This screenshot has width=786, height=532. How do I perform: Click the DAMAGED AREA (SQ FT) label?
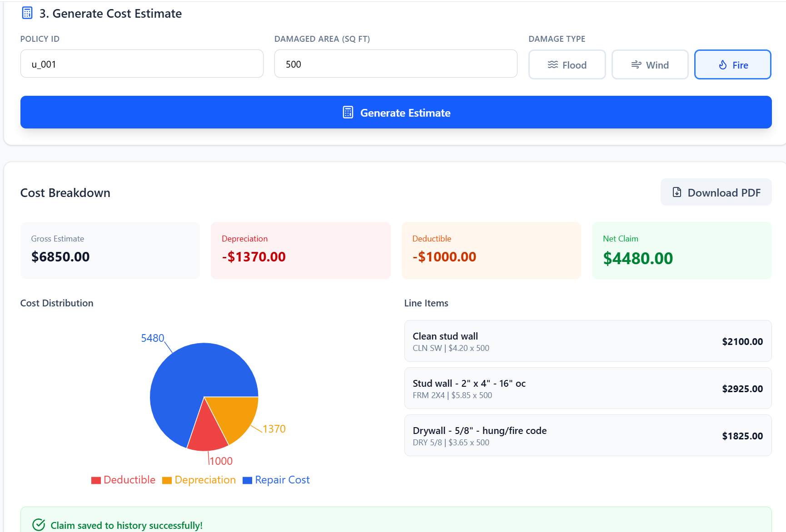pos(322,39)
